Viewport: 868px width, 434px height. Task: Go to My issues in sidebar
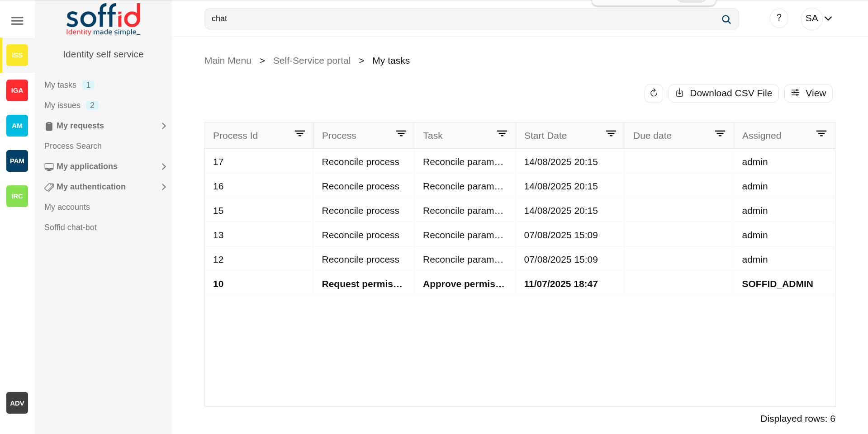click(62, 105)
